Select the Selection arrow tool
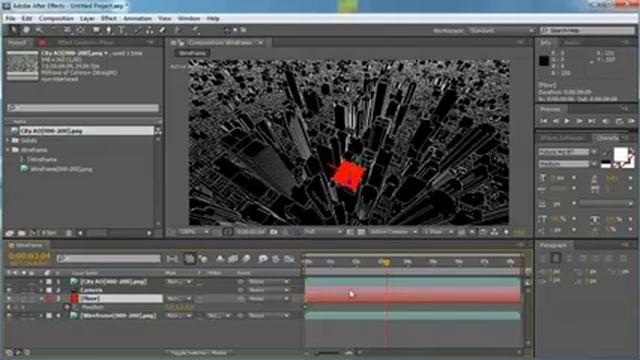640x360 pixels. pyautogui.click(x=14, y=30)
